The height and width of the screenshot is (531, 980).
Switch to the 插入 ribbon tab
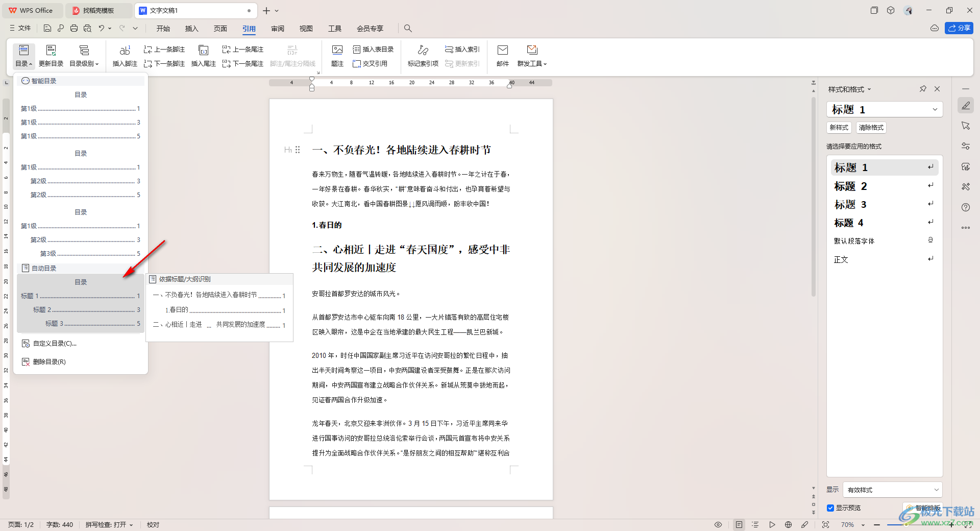click(x=192, y=29)
